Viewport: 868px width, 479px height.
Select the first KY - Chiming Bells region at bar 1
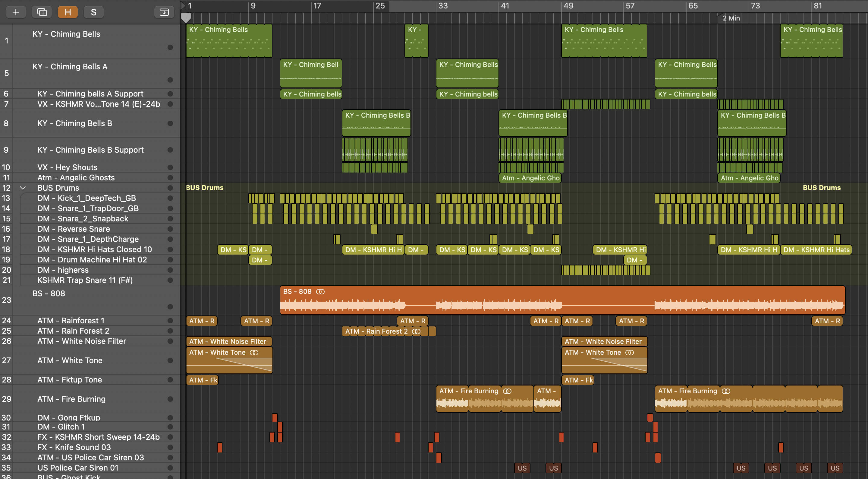click(x=229, y=40)
